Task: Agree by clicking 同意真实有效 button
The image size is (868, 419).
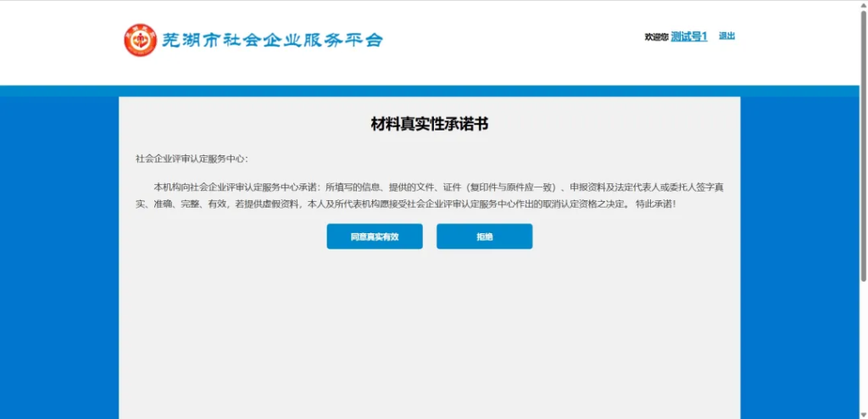Action: (375, 237)
